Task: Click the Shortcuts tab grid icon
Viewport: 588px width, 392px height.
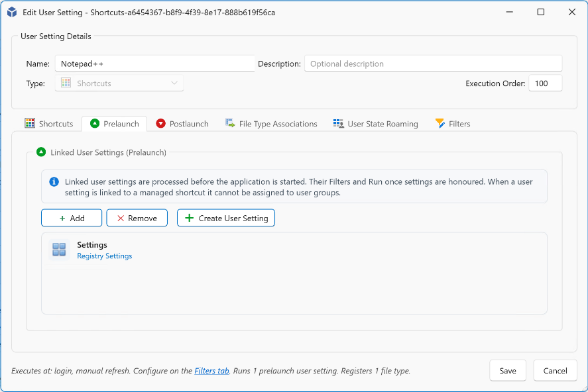Action: click(x=30, y=123)
